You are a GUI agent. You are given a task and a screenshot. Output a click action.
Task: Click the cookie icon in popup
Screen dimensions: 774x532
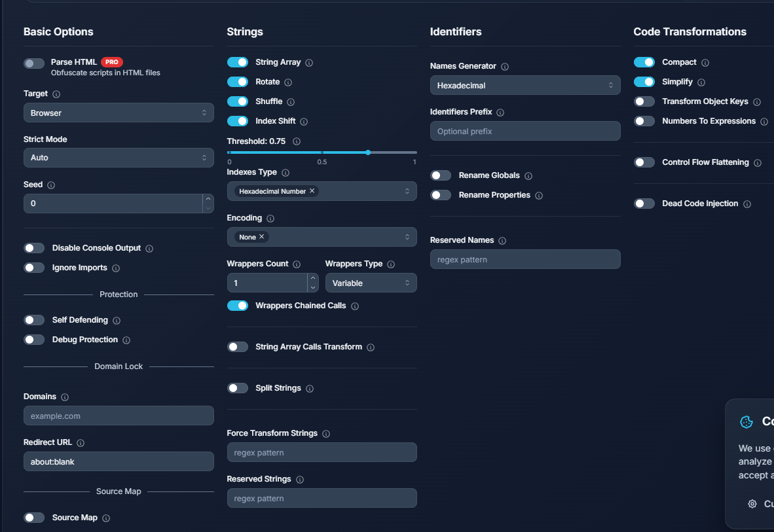746,422
